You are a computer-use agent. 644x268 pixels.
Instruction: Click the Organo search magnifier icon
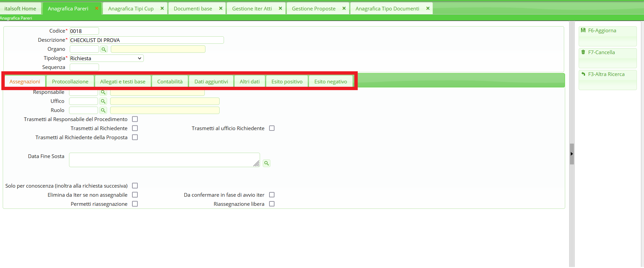tap(104, 49)
